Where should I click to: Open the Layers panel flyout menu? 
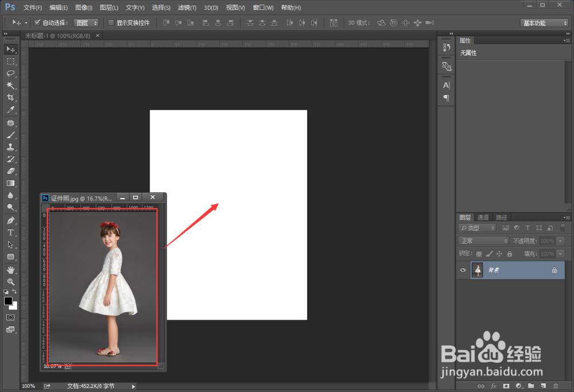tap(567, 218)
